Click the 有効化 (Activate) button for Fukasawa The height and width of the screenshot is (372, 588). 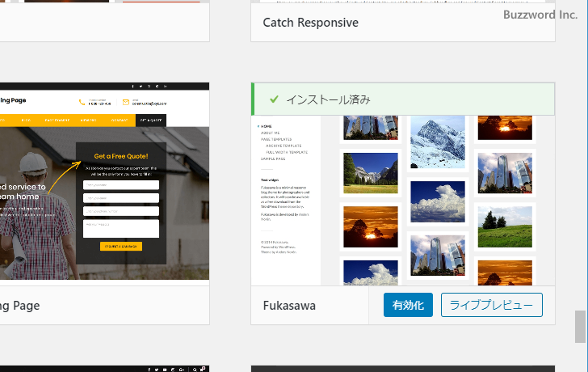tap(408, 305)
